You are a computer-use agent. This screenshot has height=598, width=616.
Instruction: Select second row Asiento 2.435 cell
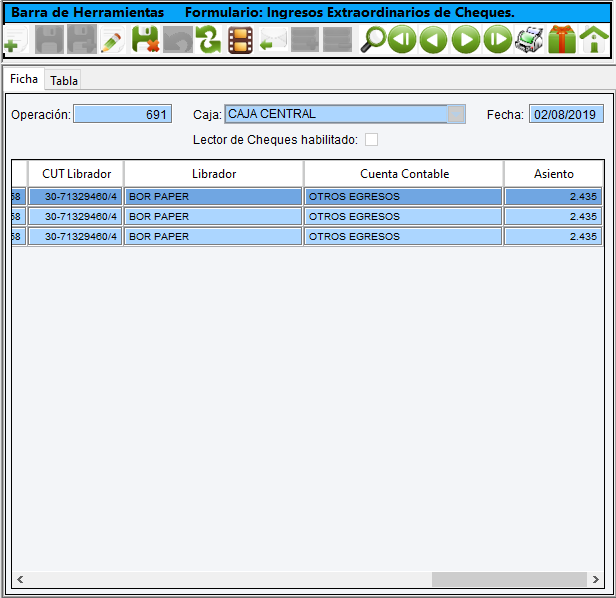point(553,216)
